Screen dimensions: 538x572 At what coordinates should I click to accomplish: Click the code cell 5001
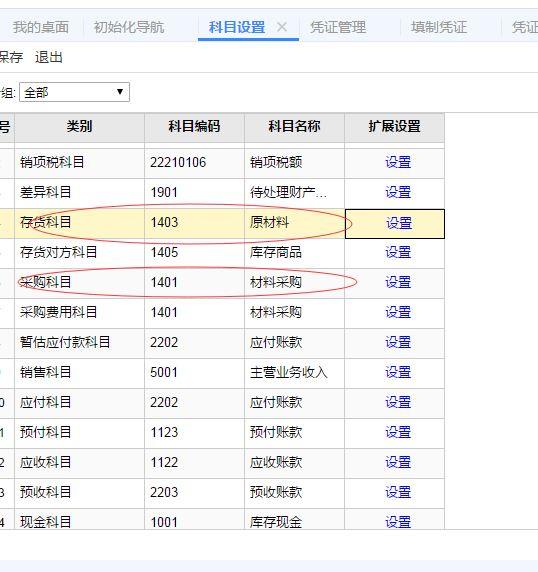pyautogui.click(x=194, y=373)
